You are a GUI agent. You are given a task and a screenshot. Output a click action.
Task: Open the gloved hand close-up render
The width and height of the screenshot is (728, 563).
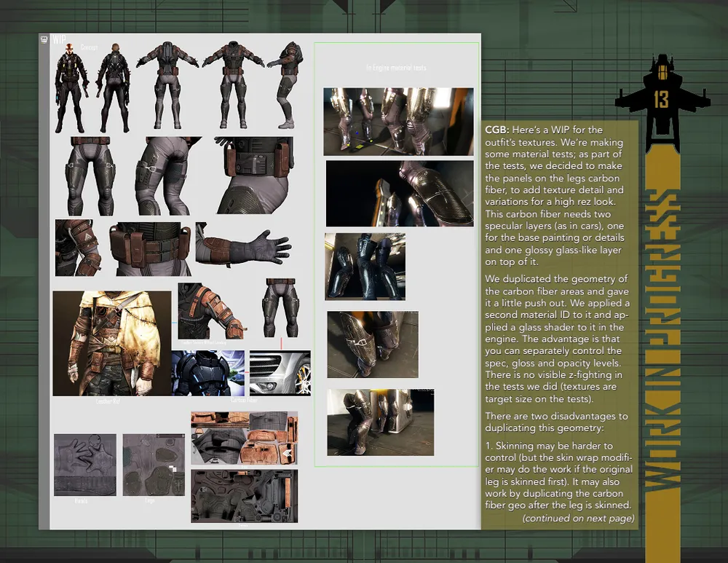tap(248, 246)
